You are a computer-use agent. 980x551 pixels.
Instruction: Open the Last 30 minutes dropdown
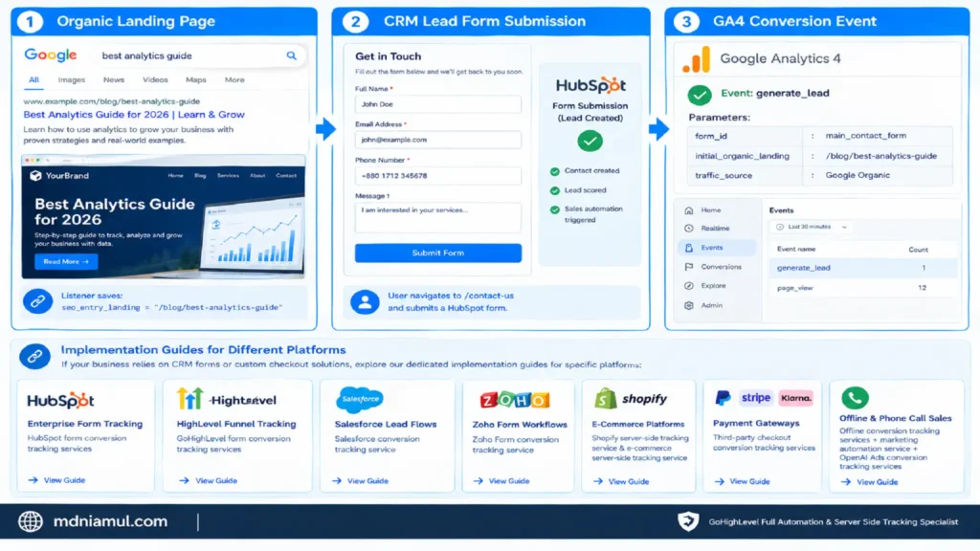812,227
